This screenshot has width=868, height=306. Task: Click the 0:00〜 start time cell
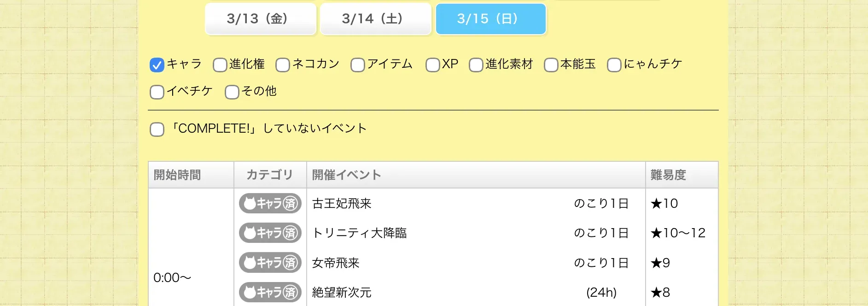pos(173,278)
